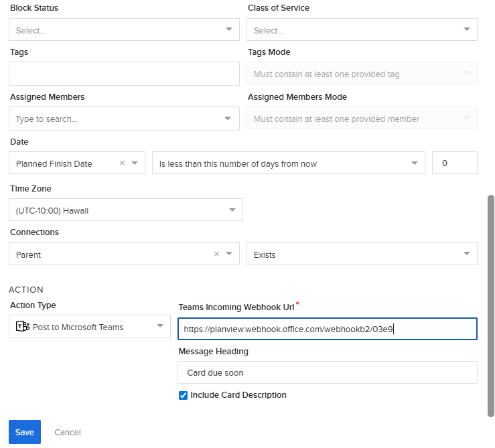Screen dimensions: 495x448
Task: Click the Connections label
Action: point(34,232)
